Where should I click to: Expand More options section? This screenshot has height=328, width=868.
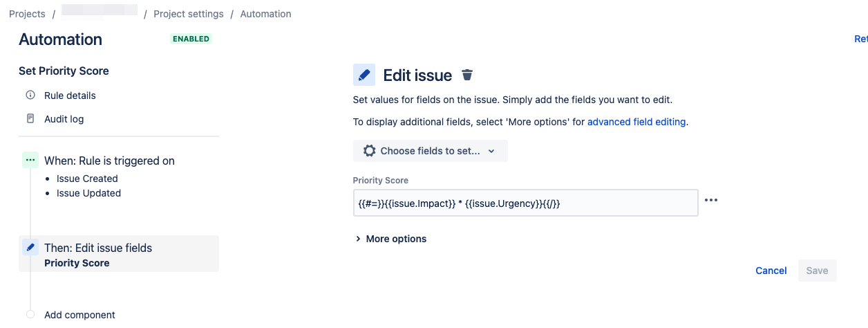[391, 239]
